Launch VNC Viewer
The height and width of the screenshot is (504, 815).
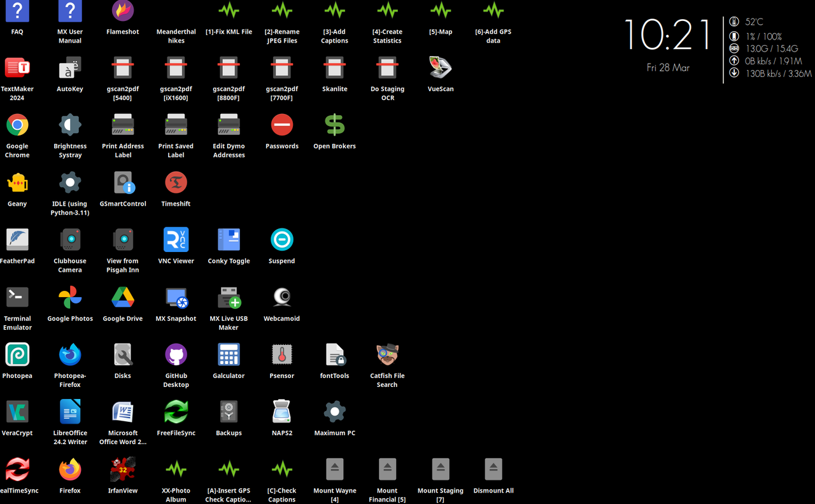[x=176, y=240]
